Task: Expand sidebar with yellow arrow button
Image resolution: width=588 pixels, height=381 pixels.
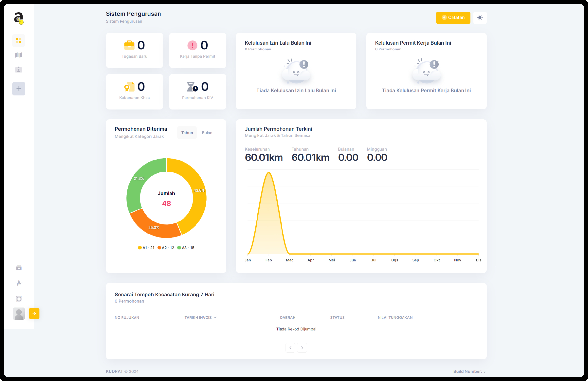Action: pyautogui.click(x=34, y=314)
